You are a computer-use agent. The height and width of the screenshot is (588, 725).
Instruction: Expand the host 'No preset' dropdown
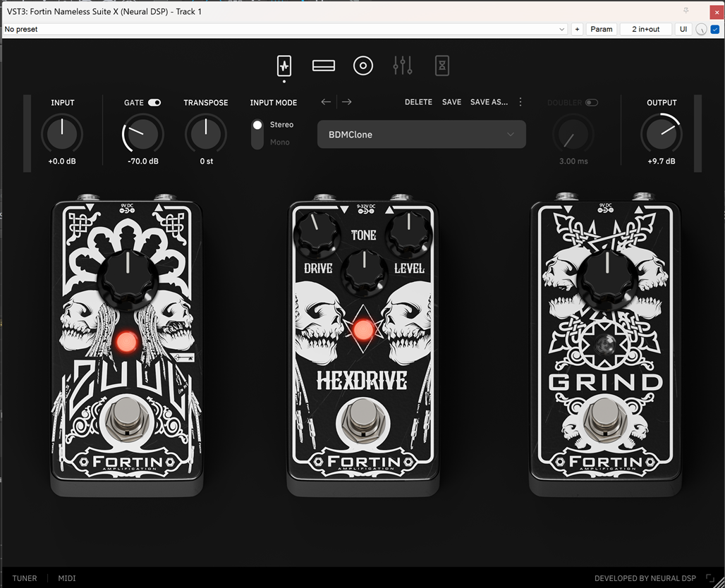(285, 29)
